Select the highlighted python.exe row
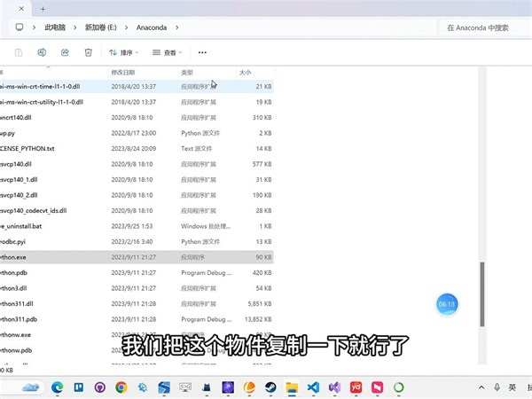The height and width of the screenshot is (399, 532). pos(137,257)
